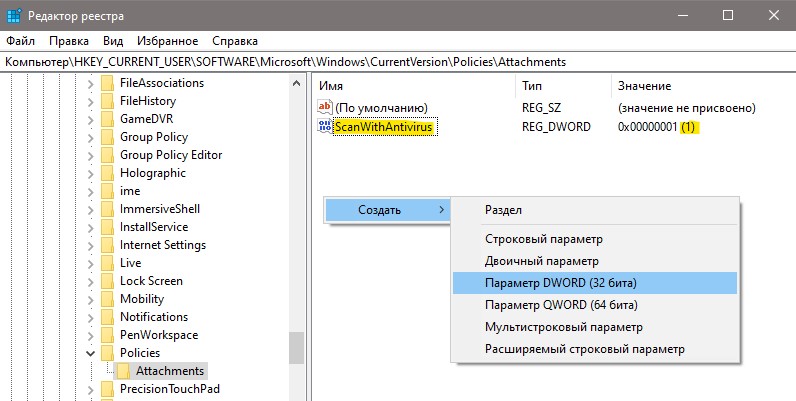Choose Параметр QWORD (64 бита)

[x=594, y=305]
